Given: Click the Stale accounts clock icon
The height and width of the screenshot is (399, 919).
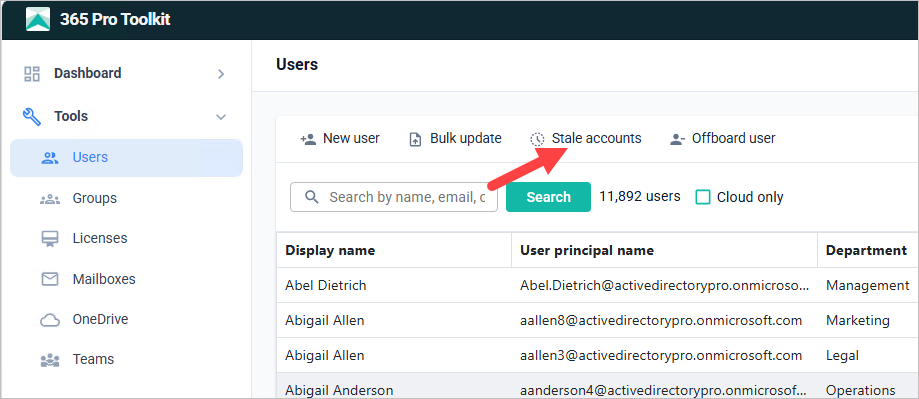Looking at the screenshot, I should [x=537, y=139].
